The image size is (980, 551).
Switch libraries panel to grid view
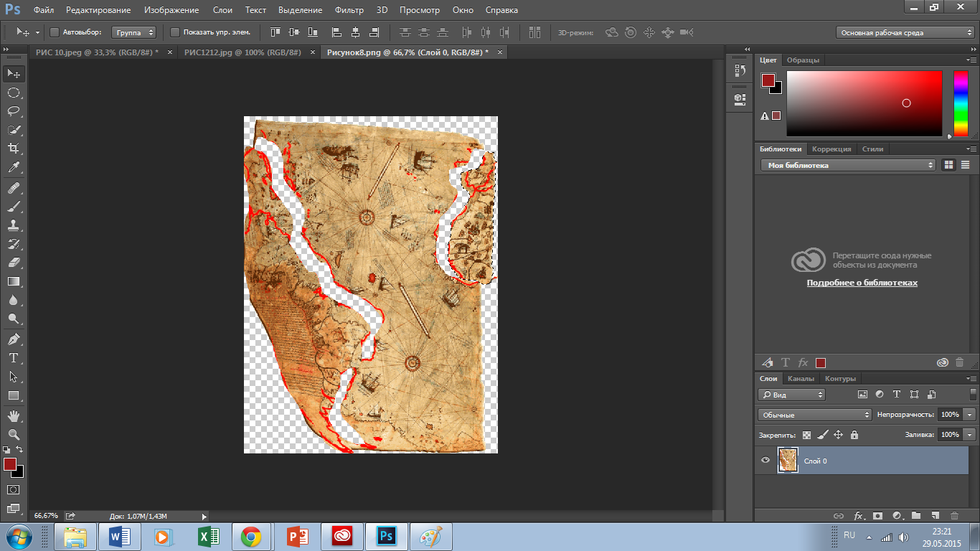coord(948,165)
